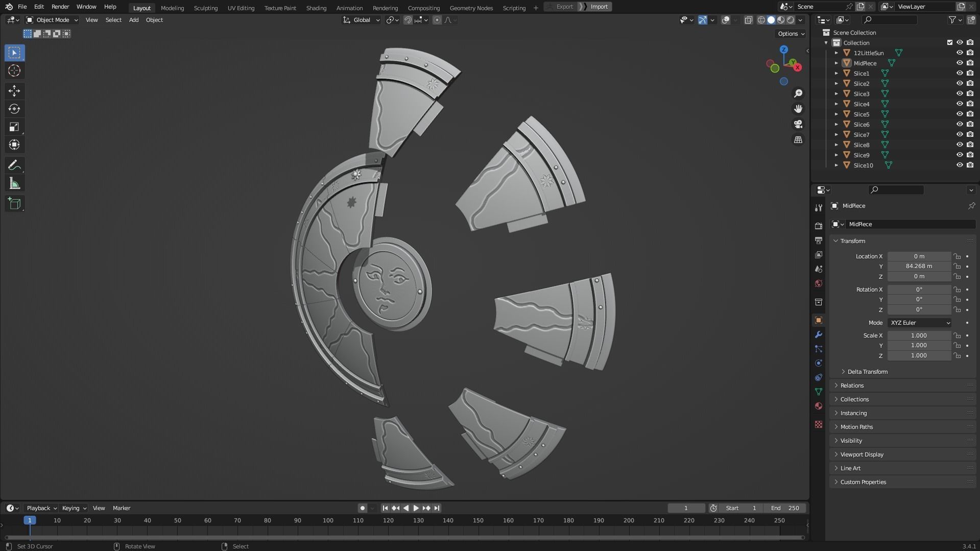Image resolution: width=980 pixels, height=551 pixels.
Task: Toggle X-ray display mode
Action: pos(748,20)
